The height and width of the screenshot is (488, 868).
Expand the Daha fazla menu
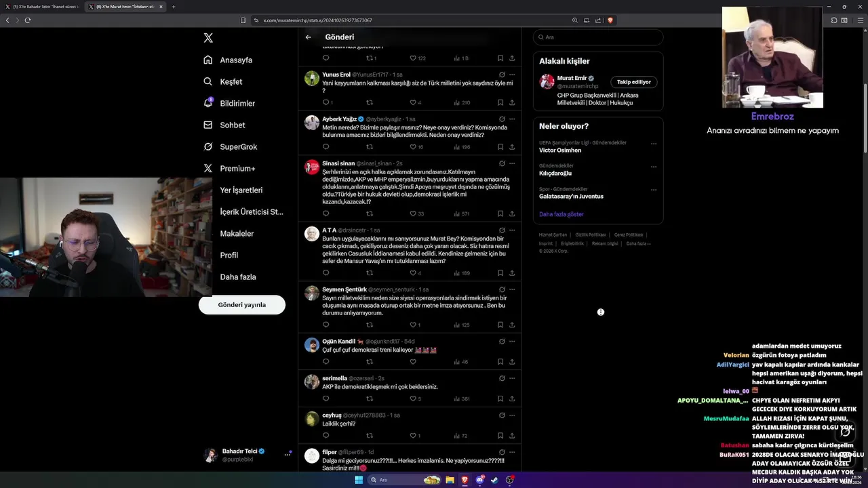pyautogui.click(x=237, y=277)
